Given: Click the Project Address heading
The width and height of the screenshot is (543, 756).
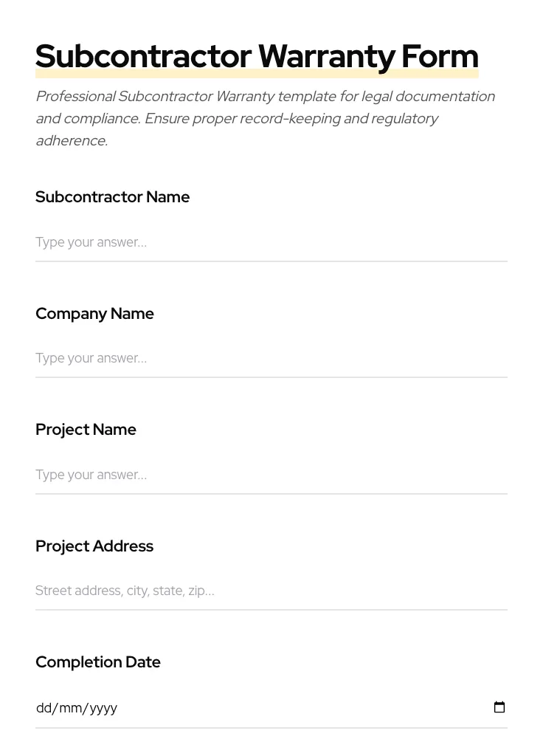Looking at the screenshot, I should tap(94, 546).
